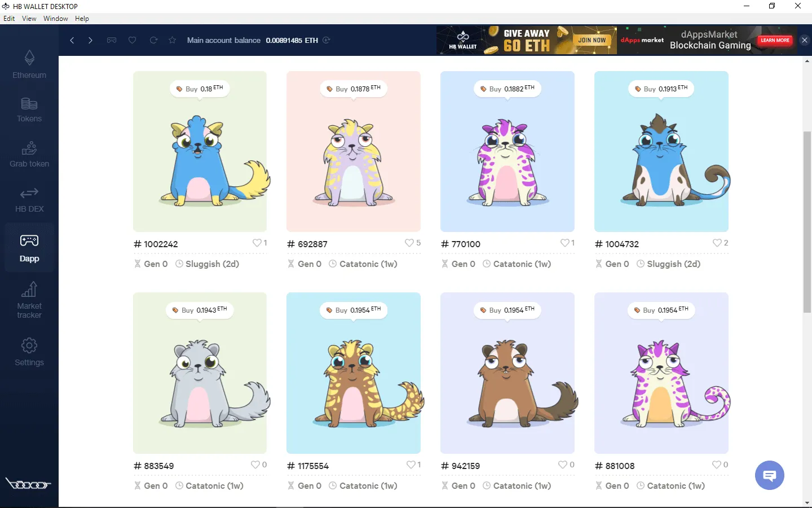Toggle the heart on kitty #881008
Image resolution: width=812 pixels, height=508 pixels.
coord(716,465)
